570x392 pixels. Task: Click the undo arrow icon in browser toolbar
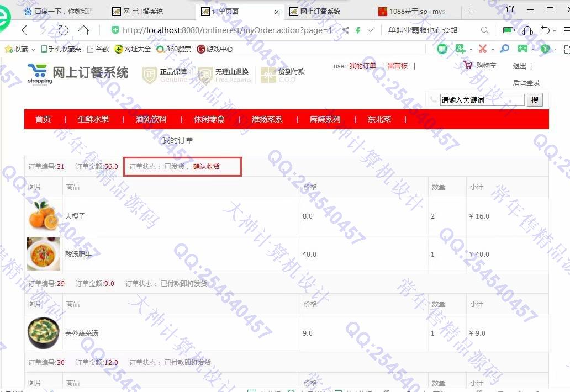coord(545,30)
